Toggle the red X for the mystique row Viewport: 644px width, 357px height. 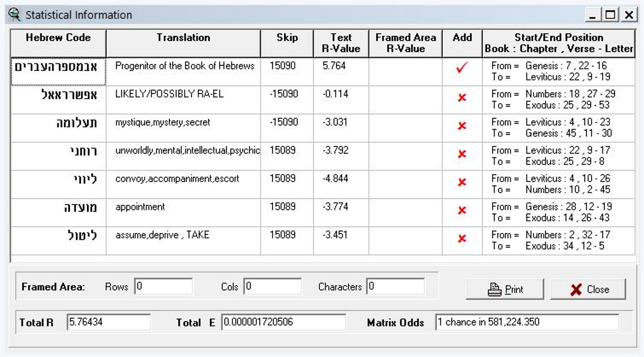(x=462, y=126)
